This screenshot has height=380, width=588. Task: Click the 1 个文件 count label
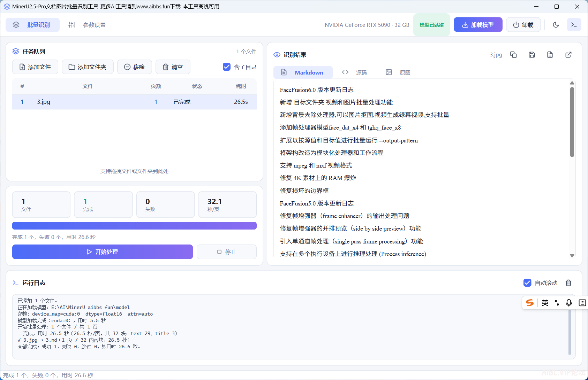pos(246,52)
